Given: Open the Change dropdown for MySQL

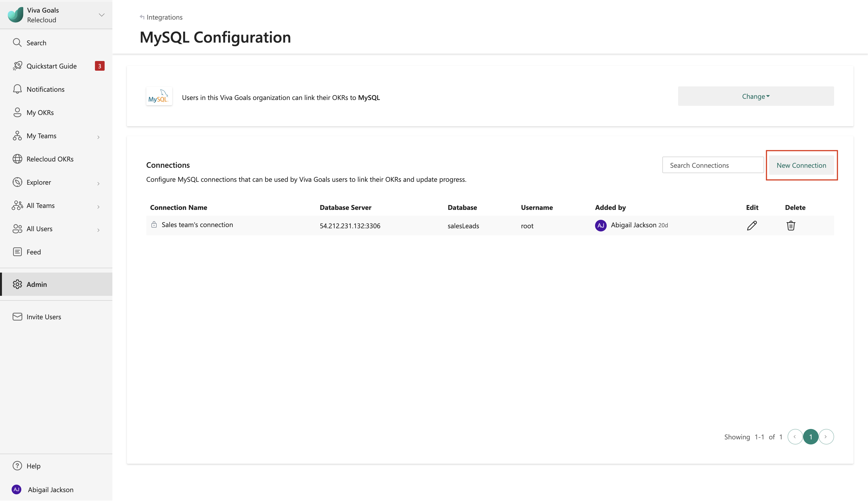Looking at the screenshot, I should click(755, 96).
